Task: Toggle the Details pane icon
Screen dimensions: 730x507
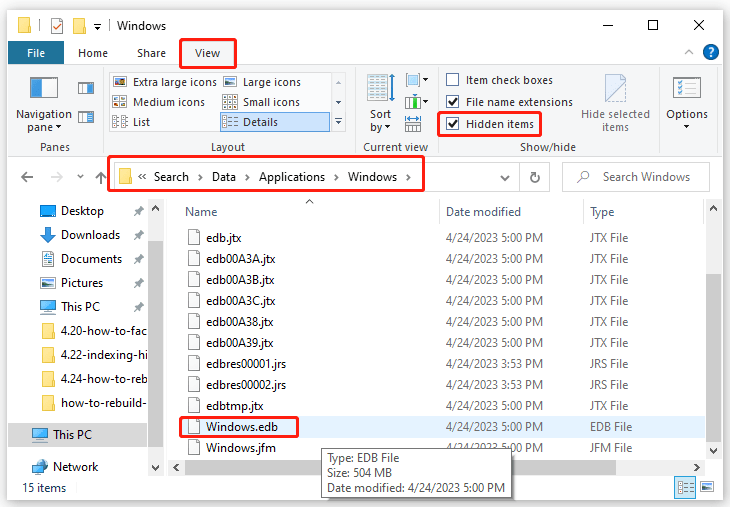Action: tap(86, 117)
